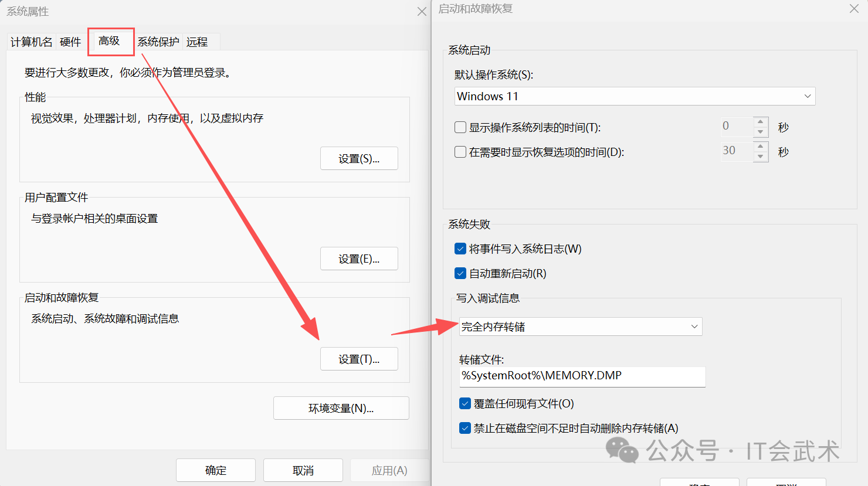This screenshot has width=868, height=486.
Task: Open startup and recovery 设置(T)... button
Action: click(359, 359)
